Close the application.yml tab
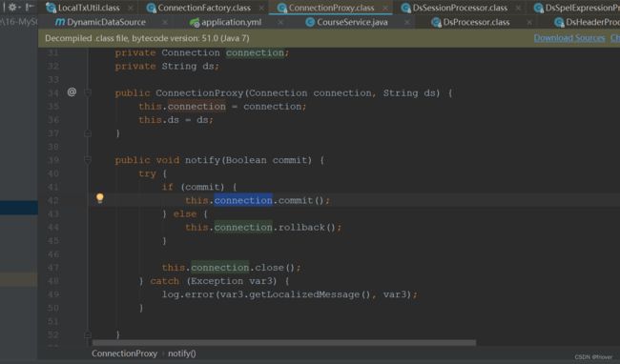The height and width of the screenshot is (364, 620). [x=280, y=23]
